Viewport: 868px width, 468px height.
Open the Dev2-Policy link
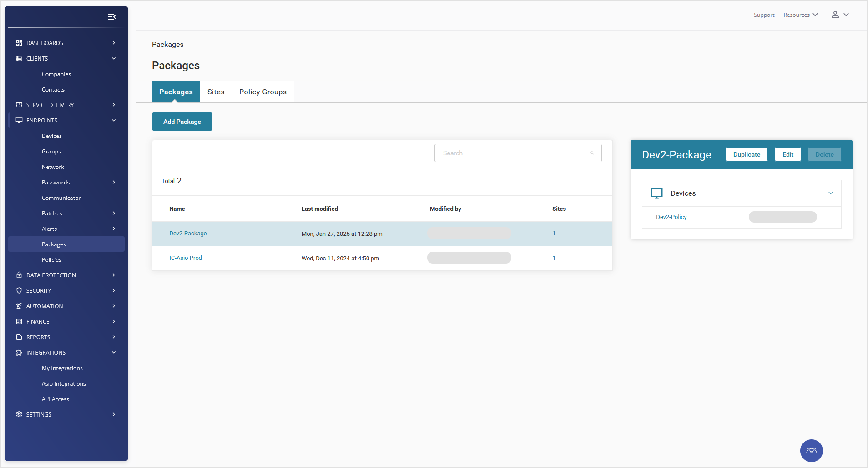671,217
